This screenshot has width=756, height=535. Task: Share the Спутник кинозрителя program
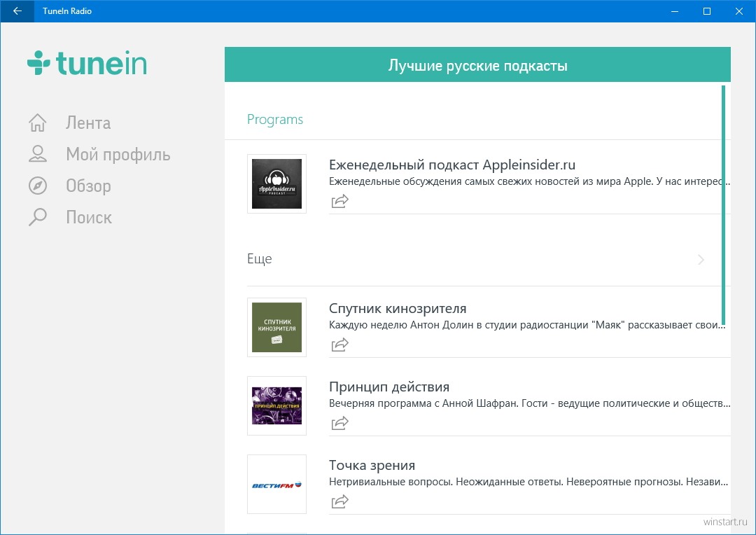pos(339,345)
